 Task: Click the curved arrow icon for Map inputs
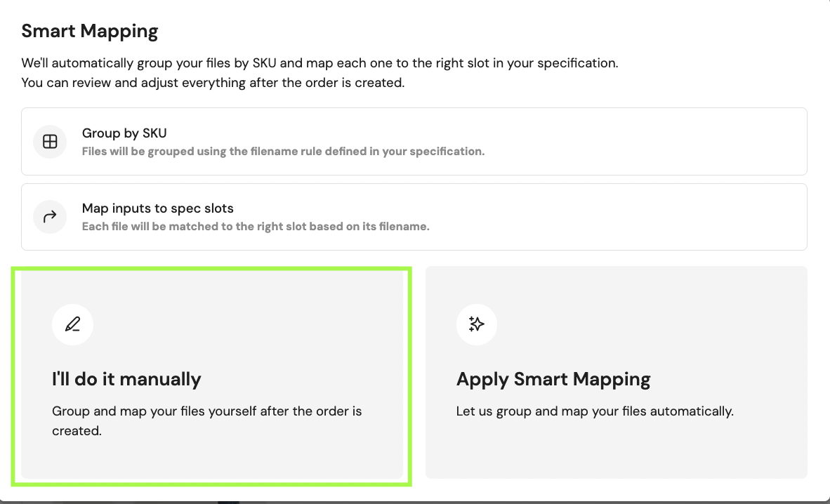(50, 216)
